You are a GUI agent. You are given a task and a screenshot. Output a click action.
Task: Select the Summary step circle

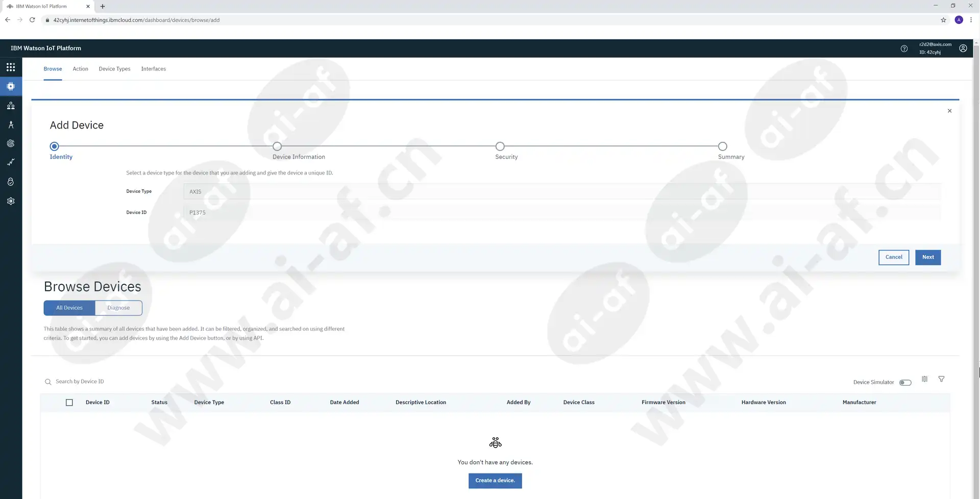(x=722, y=146)
